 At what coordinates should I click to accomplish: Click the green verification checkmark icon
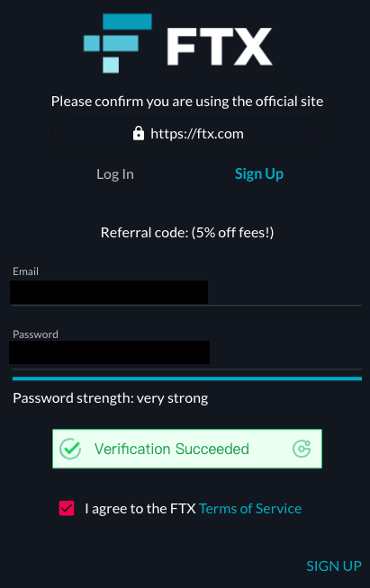[70, 449]
